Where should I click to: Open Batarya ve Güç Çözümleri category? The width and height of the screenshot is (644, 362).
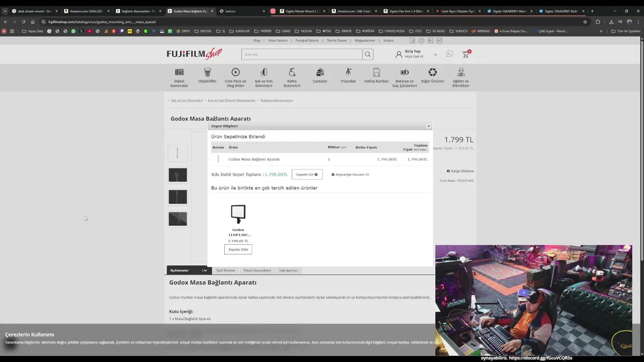click(405, 78)
